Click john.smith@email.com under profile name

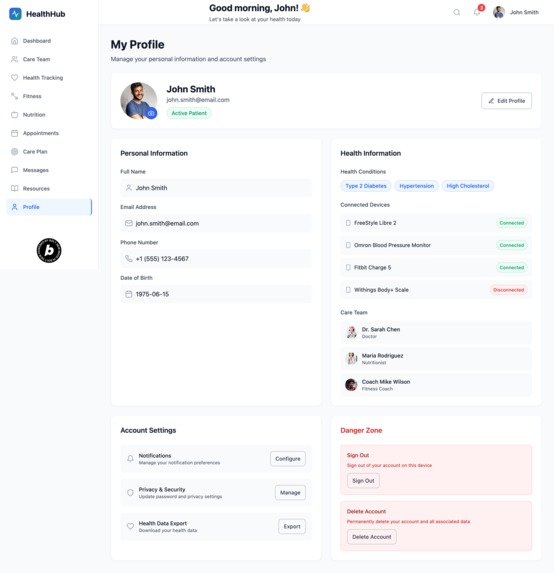(198, 100)
